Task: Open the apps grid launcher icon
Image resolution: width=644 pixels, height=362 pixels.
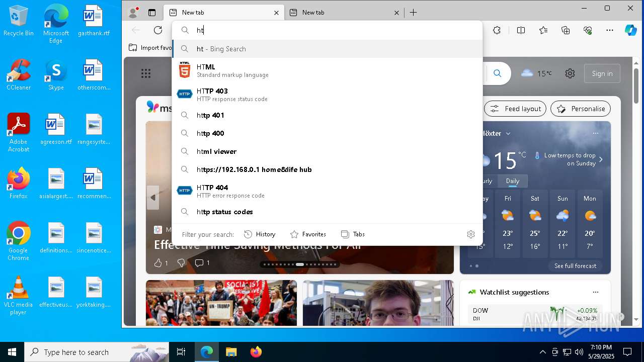Action: (x=146, y=74)
